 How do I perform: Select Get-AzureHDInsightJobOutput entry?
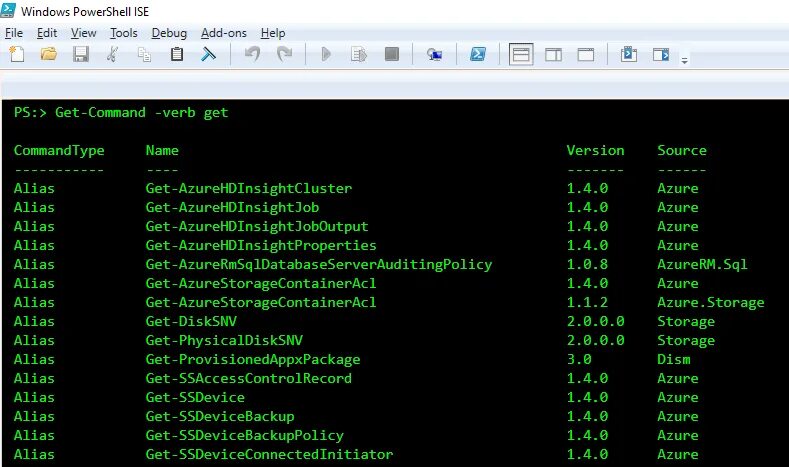click(x=257, y=226)
